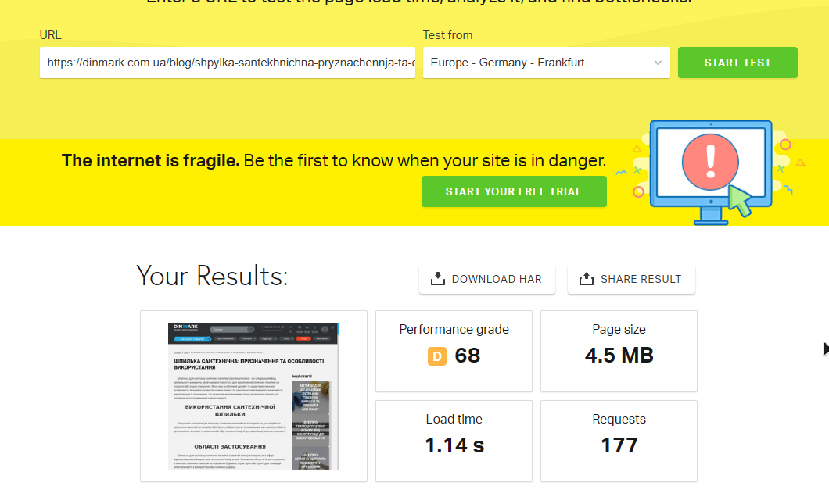Click the Load time 1.14 s card
The width and height of the screenshot is (829, 504).
tap(454, 441)
